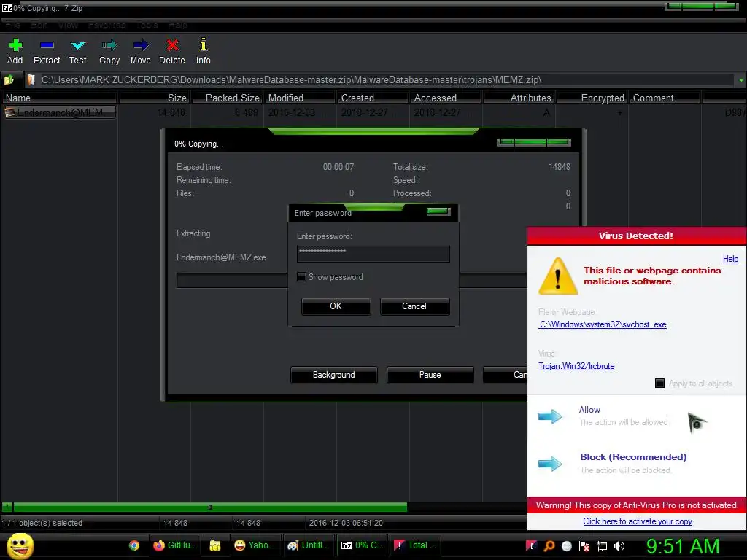Switch to the 7-Zip 0% Copying taskbar button
Screen dimensions: 747x560
(362, 545)
